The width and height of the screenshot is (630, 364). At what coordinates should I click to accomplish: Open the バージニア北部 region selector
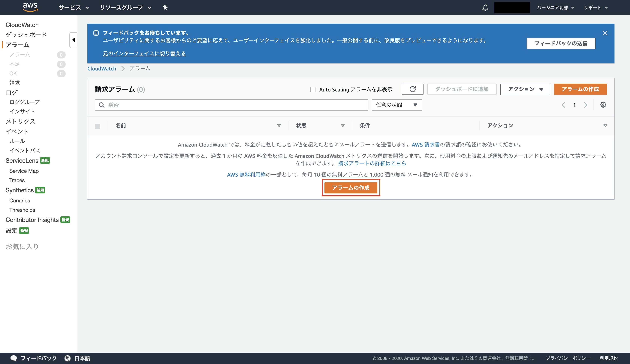coord(555,7)
